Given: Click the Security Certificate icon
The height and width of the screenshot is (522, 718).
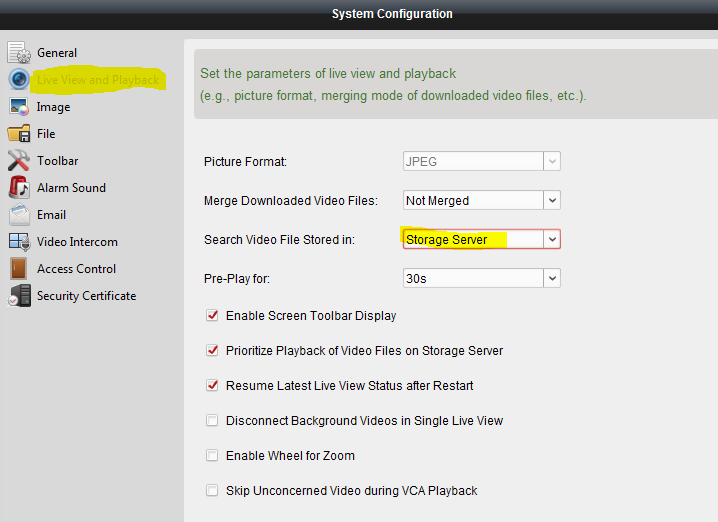Looking at the screenshot, I should pyautogui.click(x=19, y=296).
